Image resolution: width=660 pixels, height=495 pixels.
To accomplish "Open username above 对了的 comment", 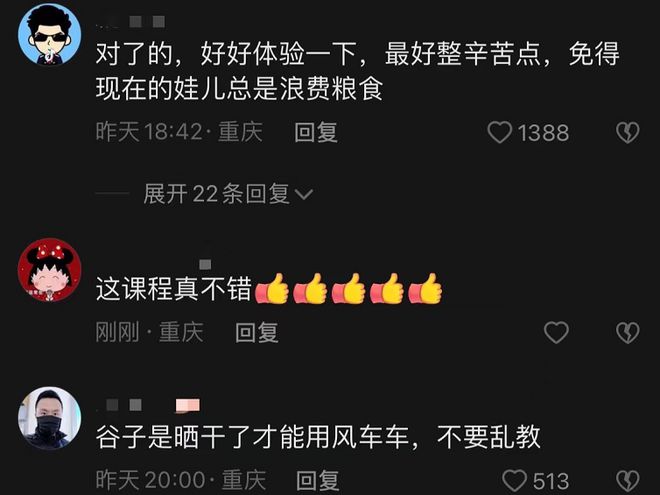I will point(130,22).
